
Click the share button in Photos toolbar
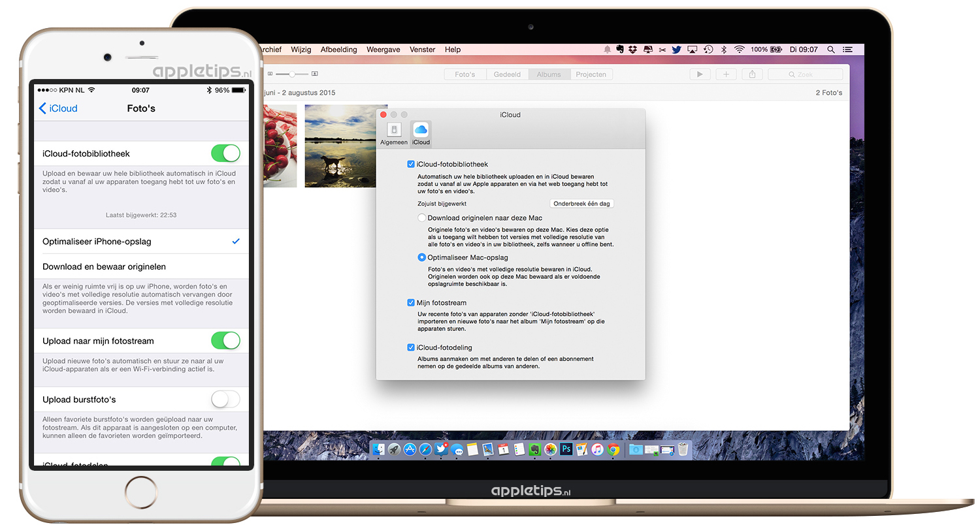[x=752, y=74]
